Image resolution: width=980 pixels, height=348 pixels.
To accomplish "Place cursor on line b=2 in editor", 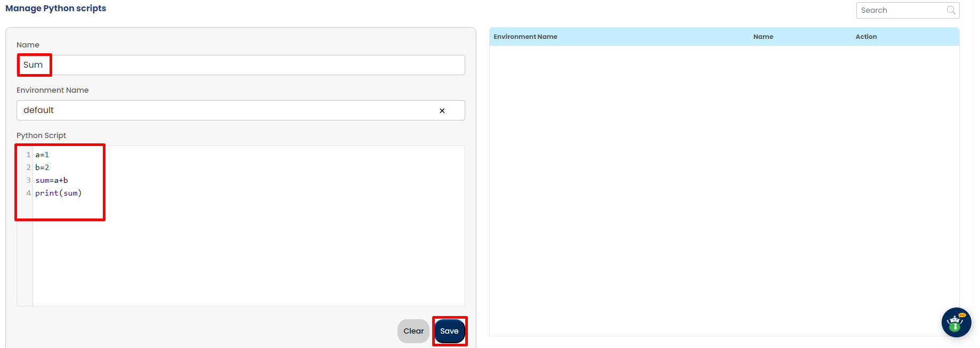I will point(42,168).
